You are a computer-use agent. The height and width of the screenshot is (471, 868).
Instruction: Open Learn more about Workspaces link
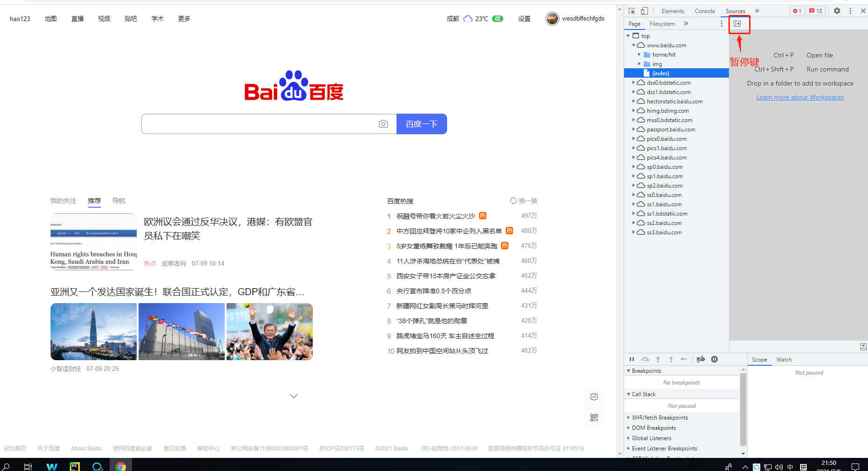click(x=800, y=97)
